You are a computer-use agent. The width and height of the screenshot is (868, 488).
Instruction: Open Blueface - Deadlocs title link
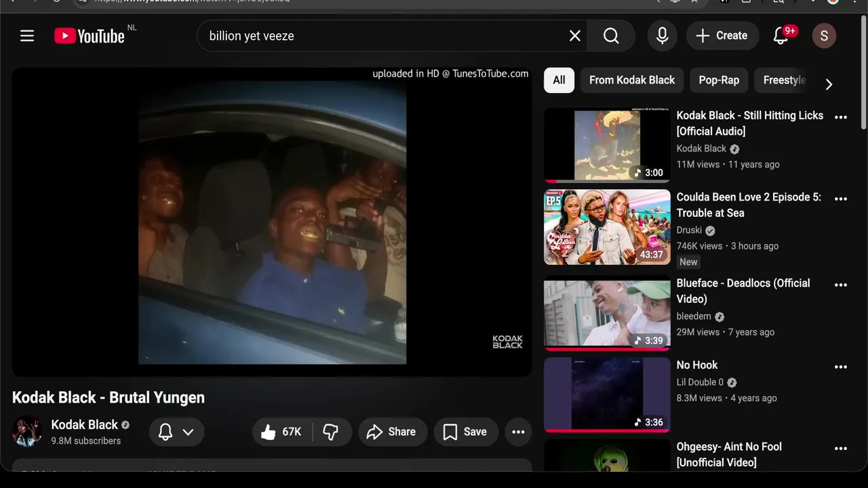[743, 291]
